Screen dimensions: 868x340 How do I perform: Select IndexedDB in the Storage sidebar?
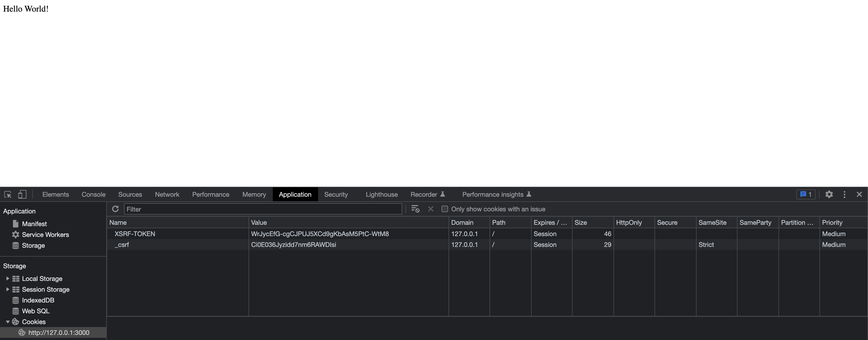point(38,300)
